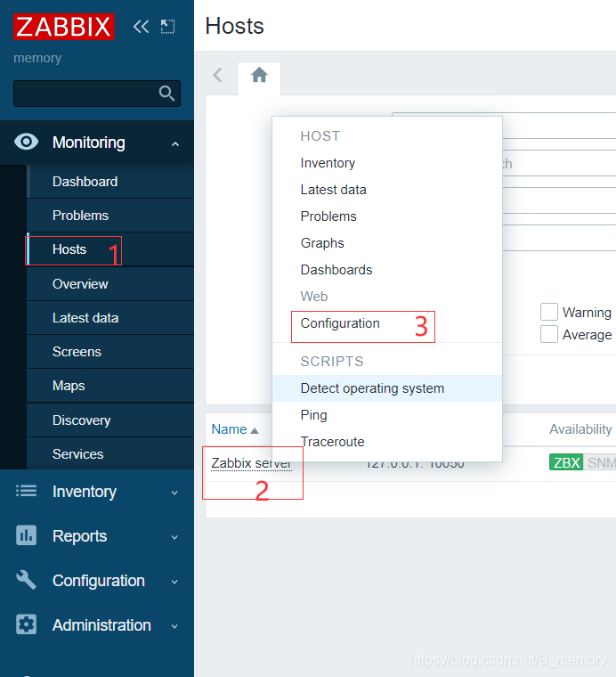Expand the Inventory section chevron
This screenshot has width=616, height=677.
(174, 493)
